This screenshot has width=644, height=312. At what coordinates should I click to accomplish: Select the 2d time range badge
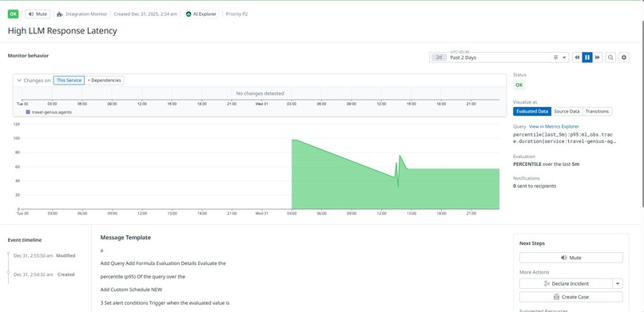[x=439, y=57]
